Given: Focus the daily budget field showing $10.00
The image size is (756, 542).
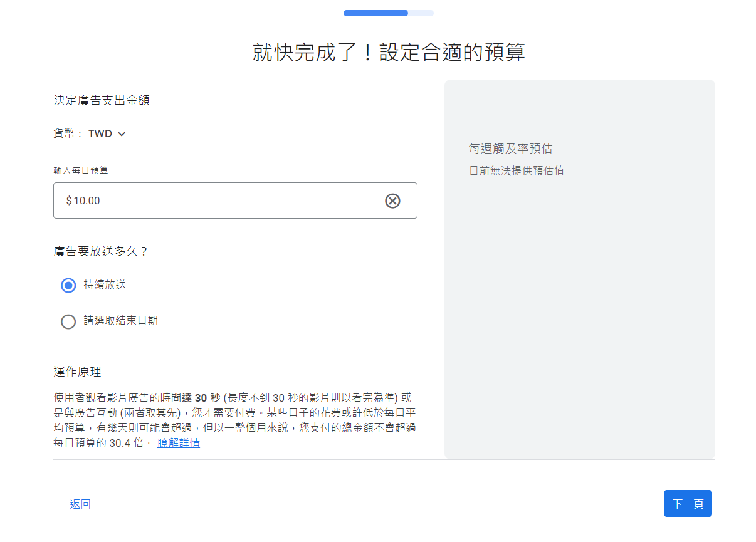Looking at the screenshot, I should point(219,201).
